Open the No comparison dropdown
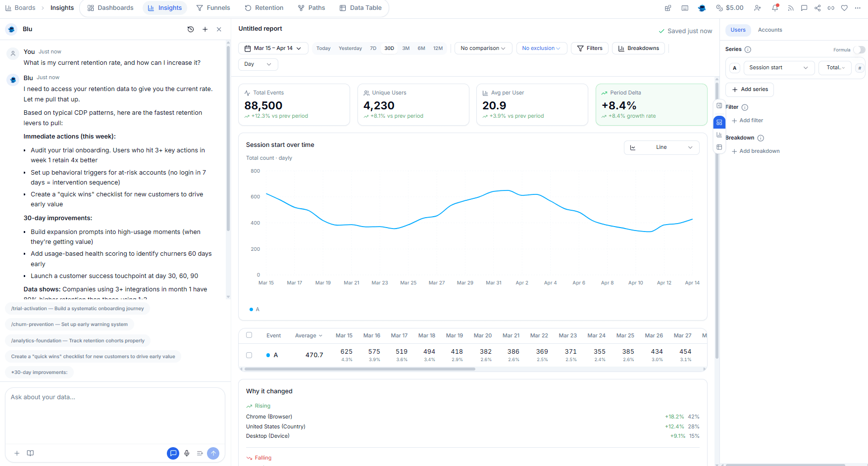Screen dimensions: 868x466 tap(483, 48)
